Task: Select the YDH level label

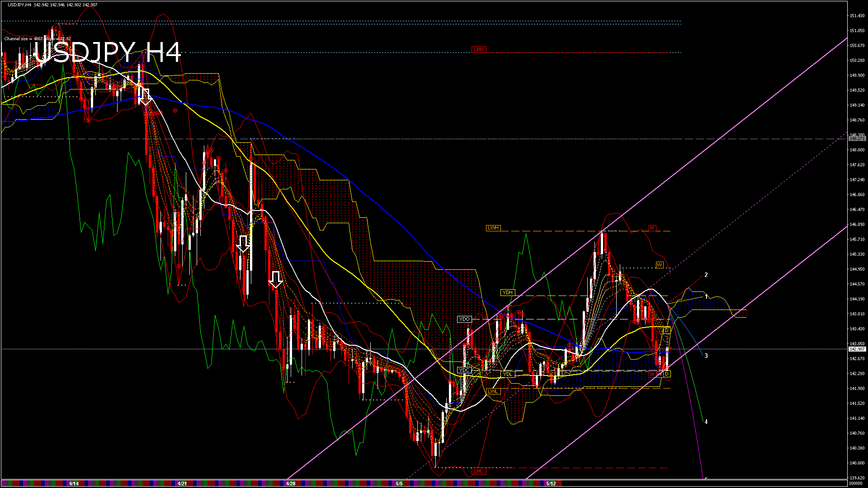Action: 508,293
